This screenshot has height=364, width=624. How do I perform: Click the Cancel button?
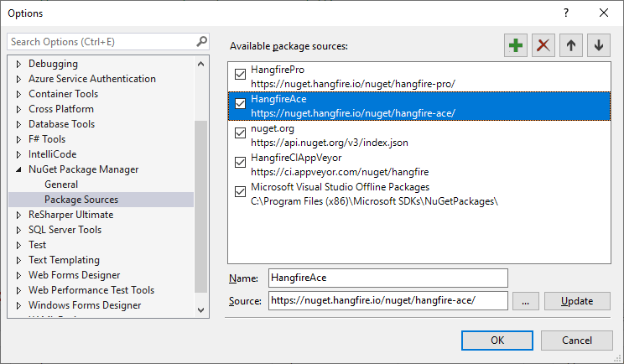[x=577, y=341]
